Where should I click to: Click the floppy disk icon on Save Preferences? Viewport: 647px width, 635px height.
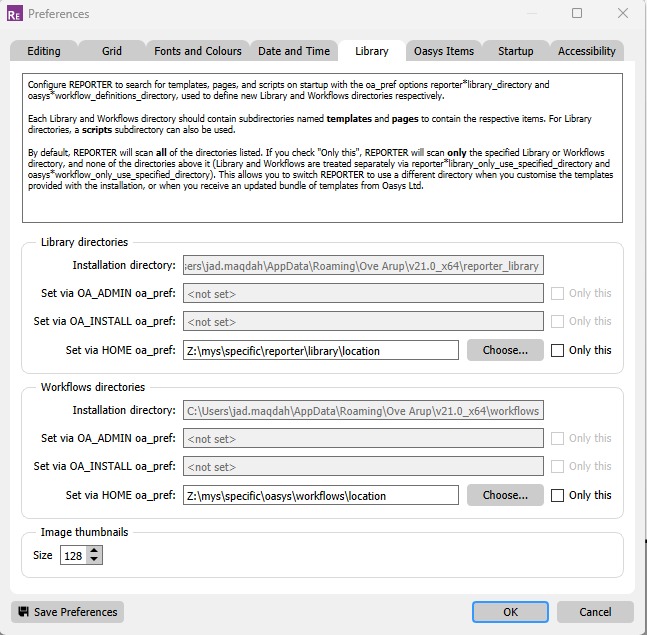(24, 611)
